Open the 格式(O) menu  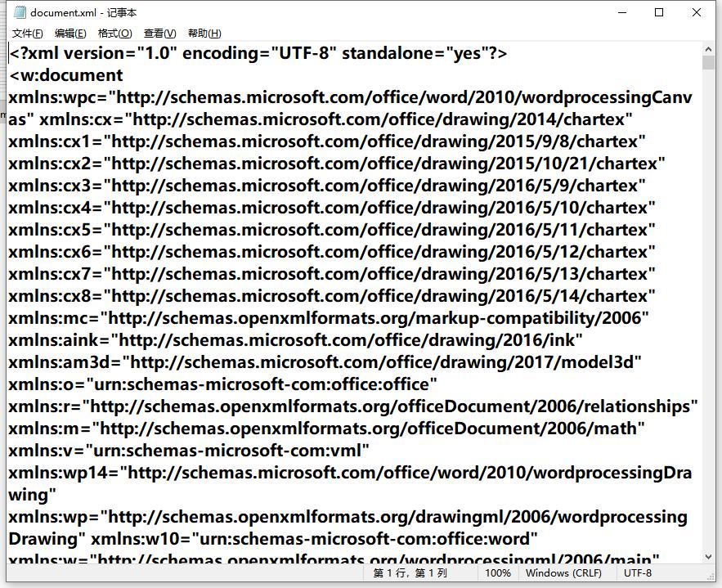point(114,34)
